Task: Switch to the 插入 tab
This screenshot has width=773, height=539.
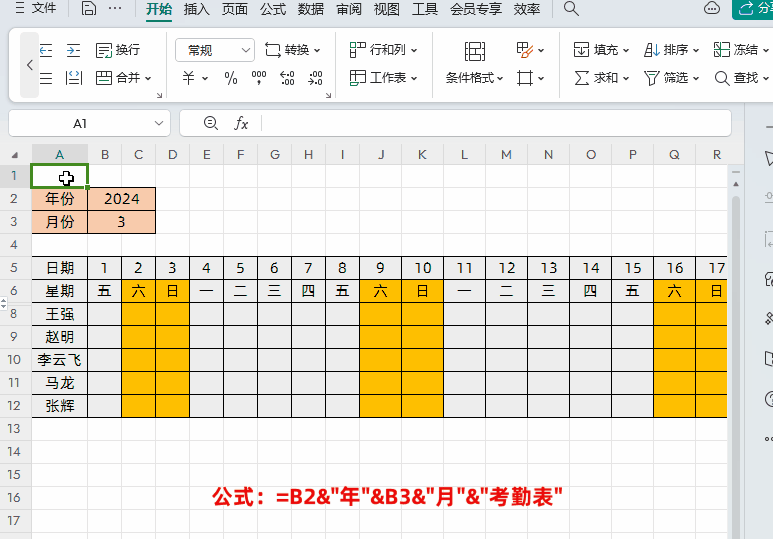Action: 197,9
